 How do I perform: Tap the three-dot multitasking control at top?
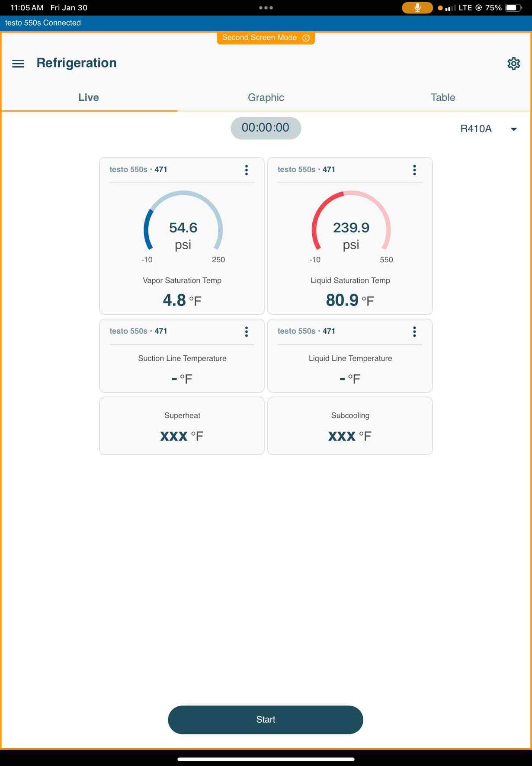266,8
